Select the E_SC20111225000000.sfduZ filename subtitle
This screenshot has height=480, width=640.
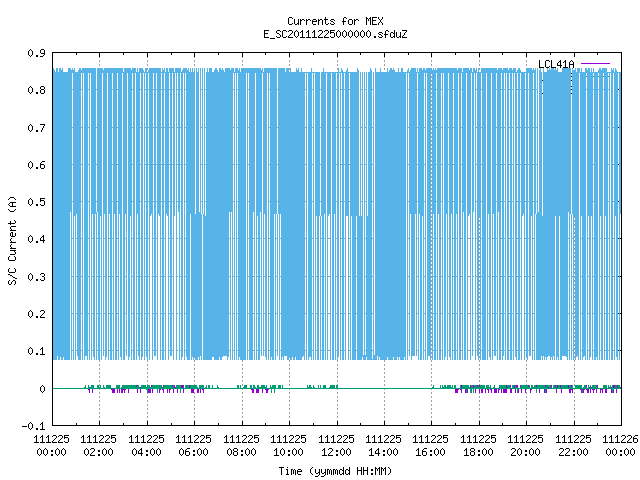pyautogui.click(x=335, y=34)
